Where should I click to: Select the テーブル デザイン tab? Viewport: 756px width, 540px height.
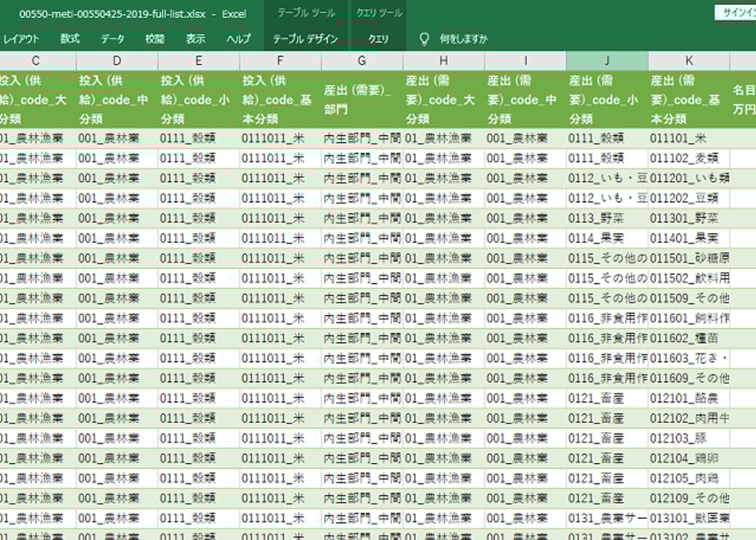[x=305, y=39]
